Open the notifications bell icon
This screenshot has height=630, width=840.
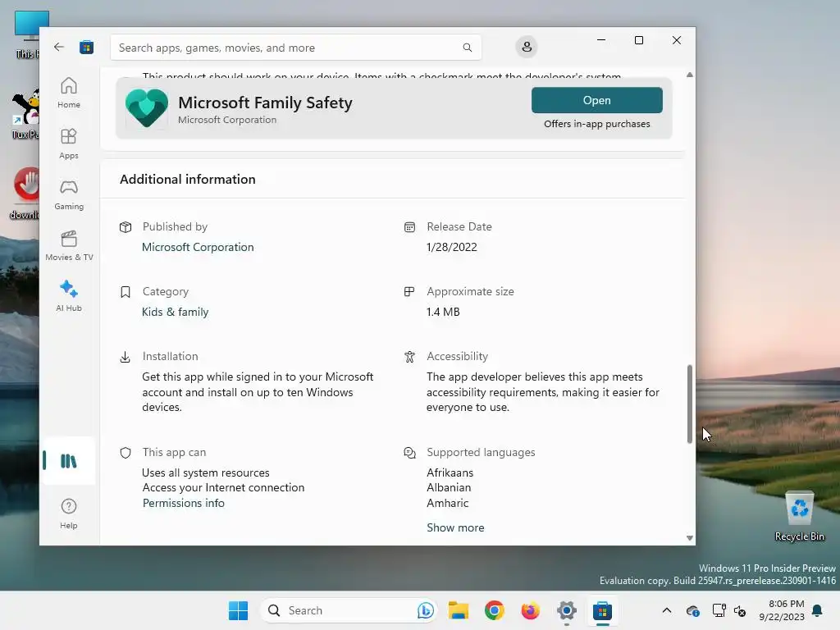click(x=817, y=610)
